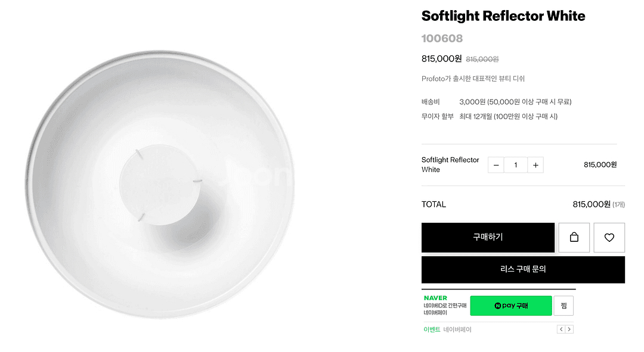Toggle the heart wishlist icon
The image size is (644, 352).
(x=609, y=238)
